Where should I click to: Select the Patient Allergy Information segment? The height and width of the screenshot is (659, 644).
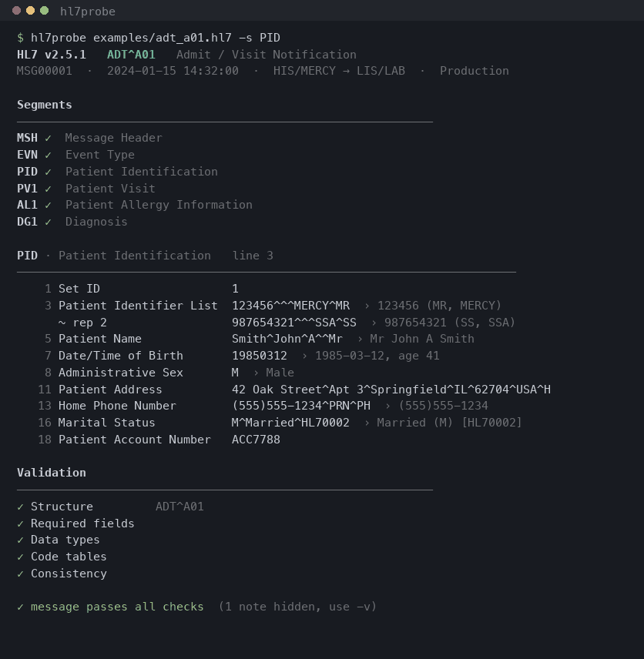tap(135, 205)
